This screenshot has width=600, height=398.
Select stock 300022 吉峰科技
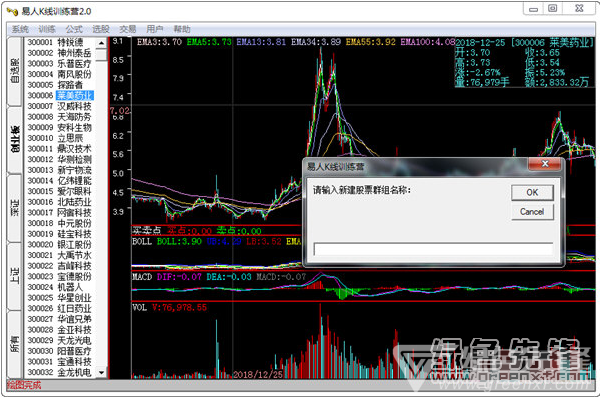pos(59,266)
